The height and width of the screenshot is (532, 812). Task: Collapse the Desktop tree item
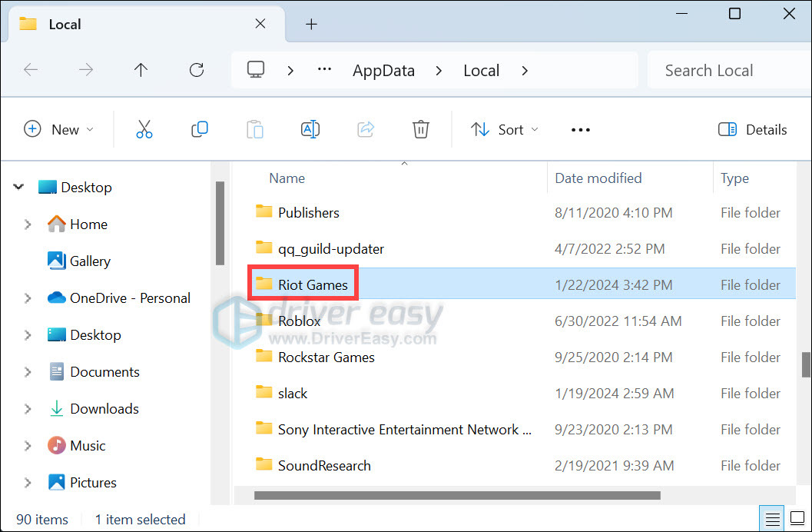pyautogui.click(x=18, y=187)
